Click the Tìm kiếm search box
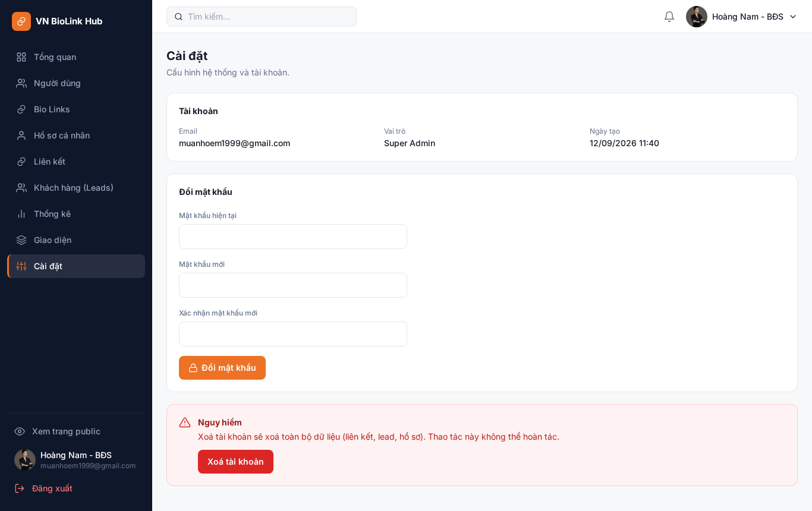Screen dimensions: 812x511 click(x=262, y=17)
